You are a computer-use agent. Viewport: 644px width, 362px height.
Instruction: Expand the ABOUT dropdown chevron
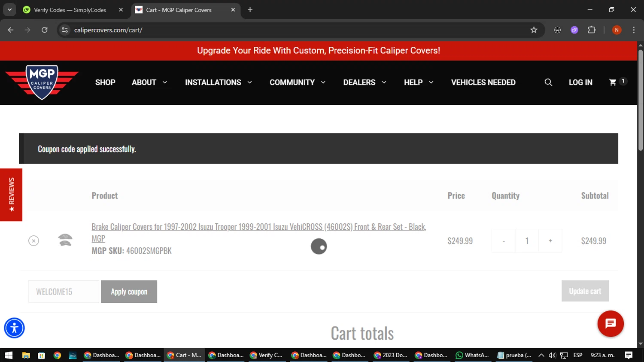(x=164, y=82)
